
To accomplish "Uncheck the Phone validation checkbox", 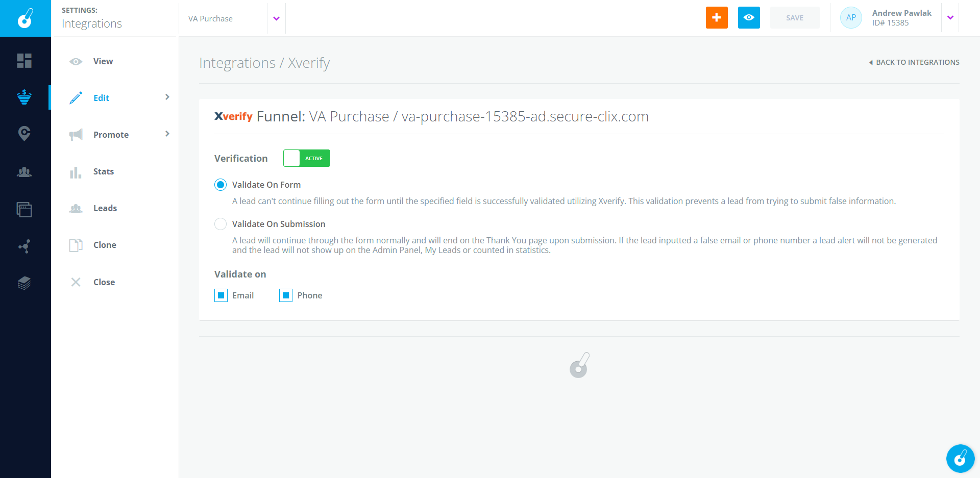I will pos(286,295).
